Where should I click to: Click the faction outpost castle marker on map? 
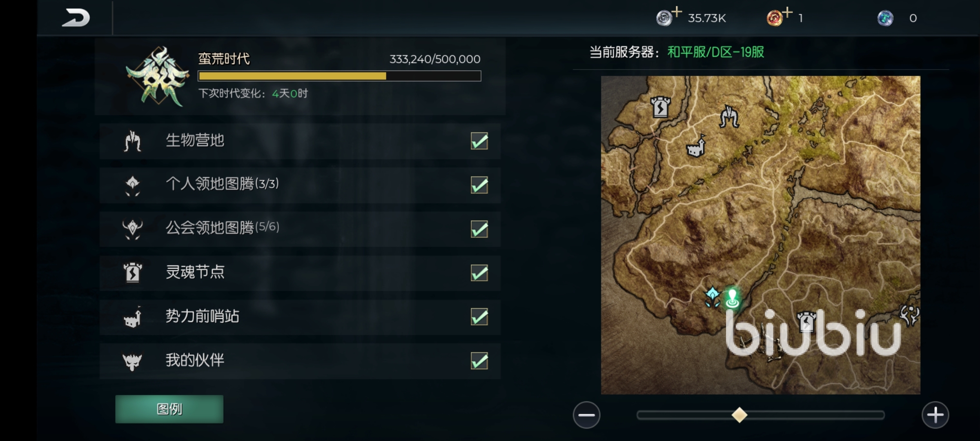[696, 146]
